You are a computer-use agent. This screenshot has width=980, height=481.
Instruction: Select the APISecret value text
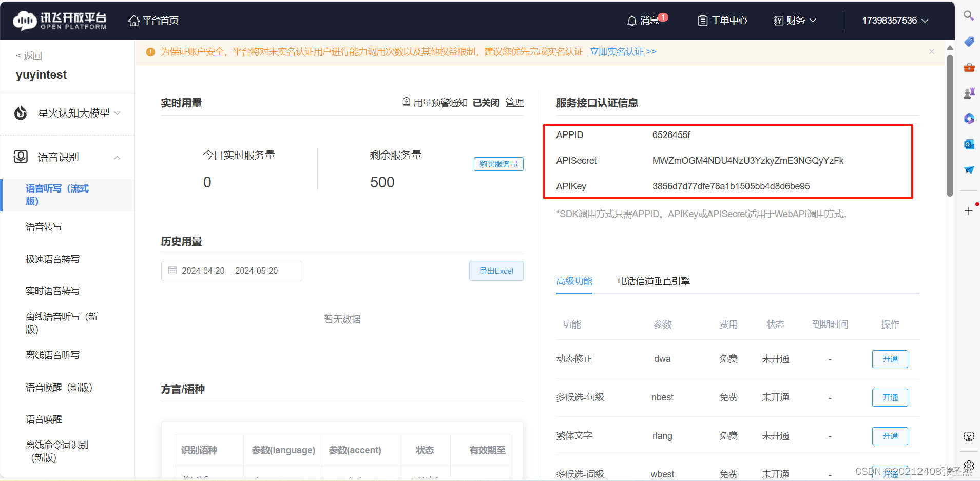[x=747, y=161]
